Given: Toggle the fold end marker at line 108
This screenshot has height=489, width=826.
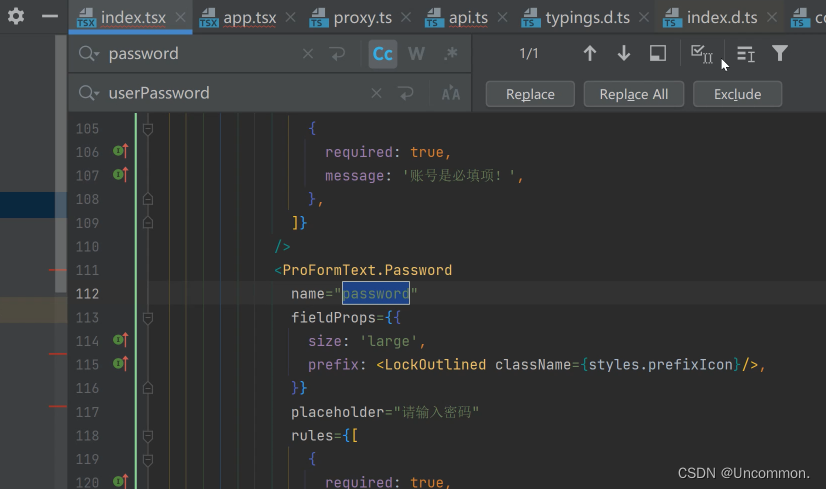Looking at the screenshot, I should point(148,199).
